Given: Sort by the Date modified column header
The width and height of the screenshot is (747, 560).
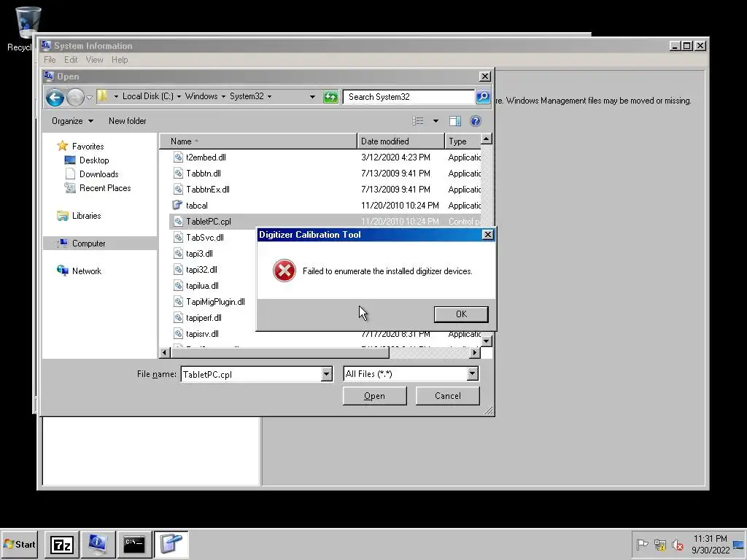Looking at the screenshot, I should (x=400, y=141).
